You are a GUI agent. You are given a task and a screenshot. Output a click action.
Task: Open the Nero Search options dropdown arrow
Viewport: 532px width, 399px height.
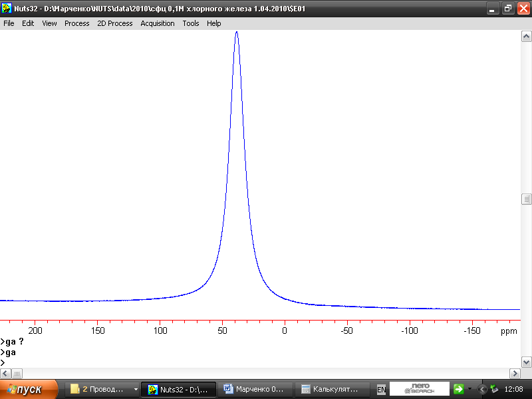[470, 389]
